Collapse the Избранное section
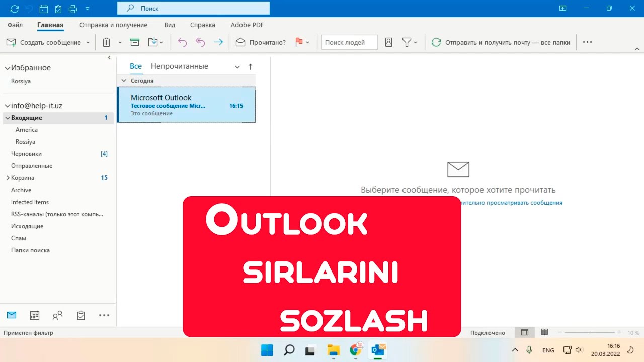The height and width of the screenshot is (362, 644). pyautogui.click(x=7, y=68)
